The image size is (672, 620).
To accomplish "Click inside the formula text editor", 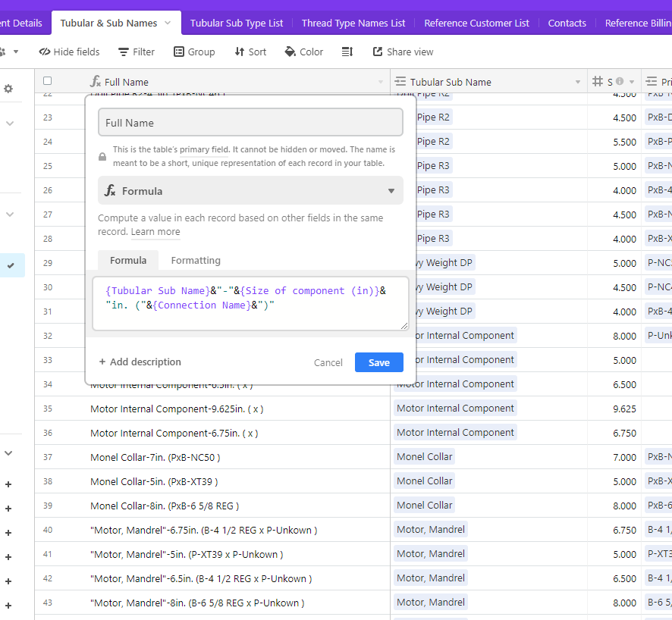I will (251, 304).
